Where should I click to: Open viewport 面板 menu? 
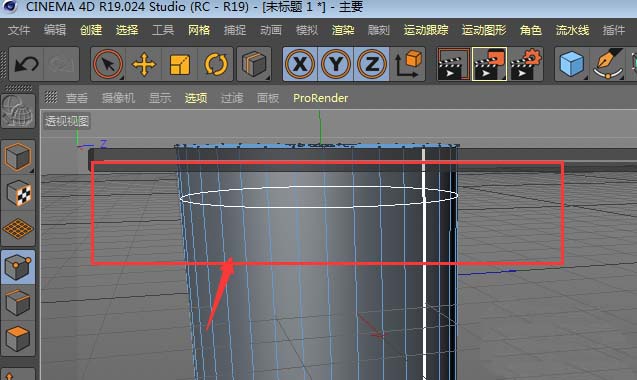click(268, 98)
